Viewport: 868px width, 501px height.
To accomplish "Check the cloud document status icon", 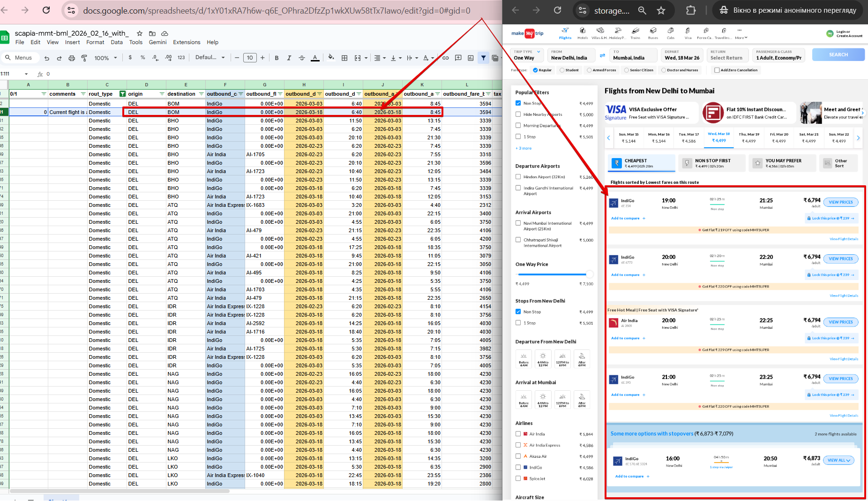I will coord(165,33).
